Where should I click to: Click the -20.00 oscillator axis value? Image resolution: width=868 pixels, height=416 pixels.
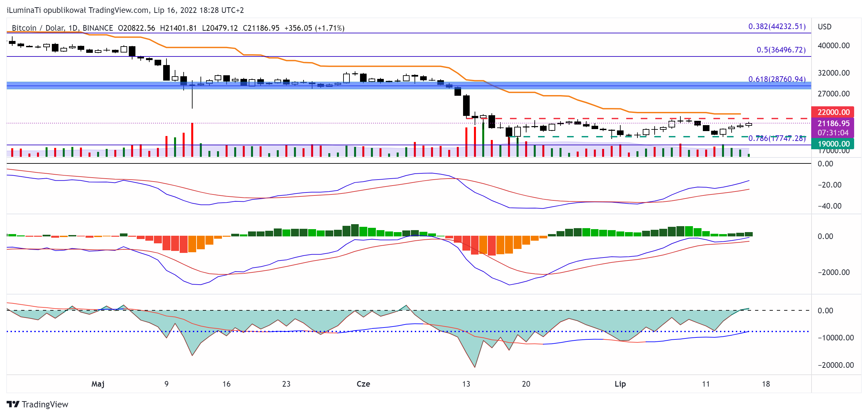(x=829, y=185)
